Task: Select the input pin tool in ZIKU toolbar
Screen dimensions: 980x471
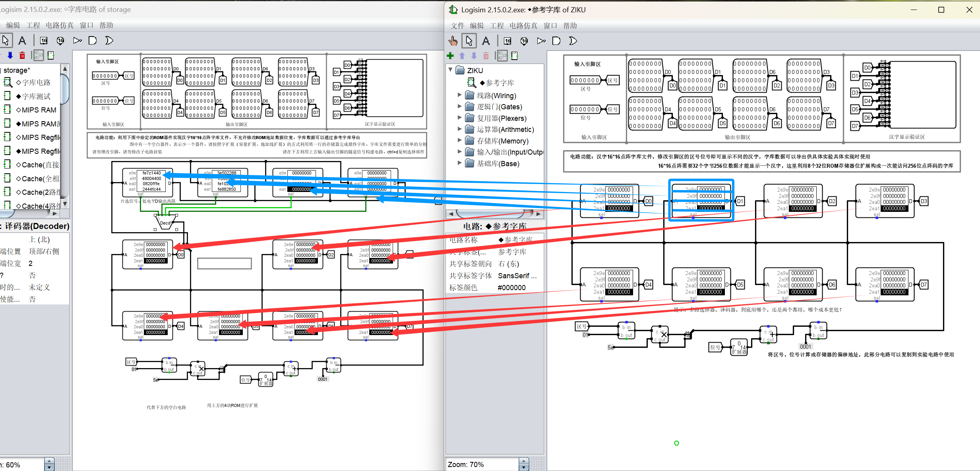Action: pyautogui.click(x=507, y=41)
